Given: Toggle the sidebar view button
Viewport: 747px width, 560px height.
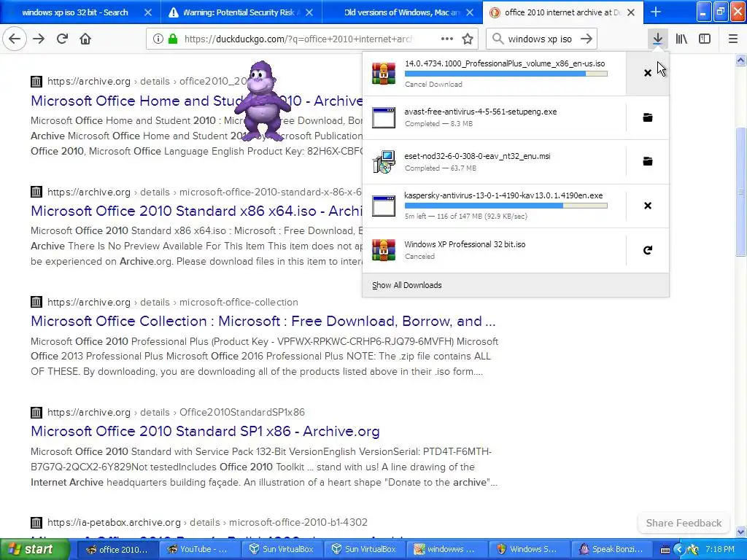Looking at the screenshot, I should pyautogui.click(x=705, y=39).
